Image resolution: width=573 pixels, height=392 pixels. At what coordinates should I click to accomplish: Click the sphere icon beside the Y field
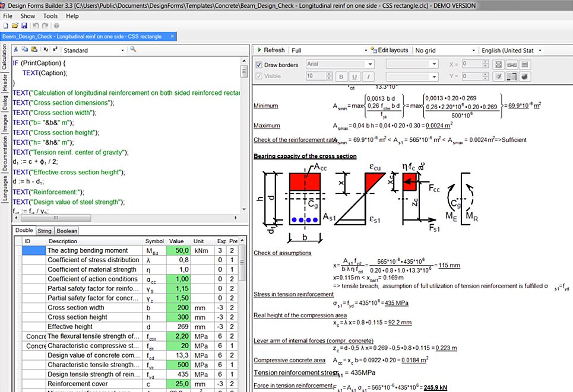coord(525,77)
